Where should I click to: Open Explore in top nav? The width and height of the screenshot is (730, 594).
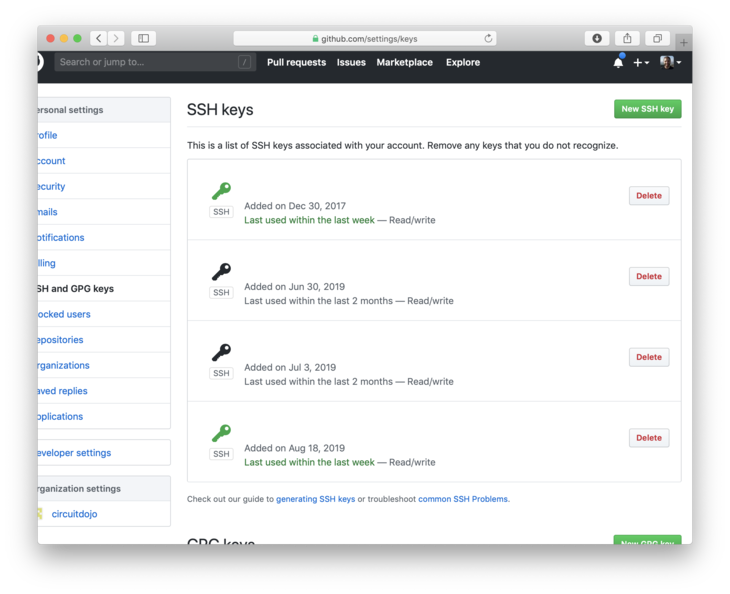coord(463,62)
